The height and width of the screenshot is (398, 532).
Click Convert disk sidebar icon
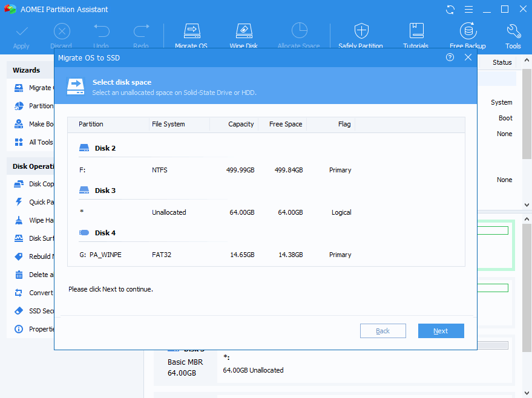coord(19,293)
